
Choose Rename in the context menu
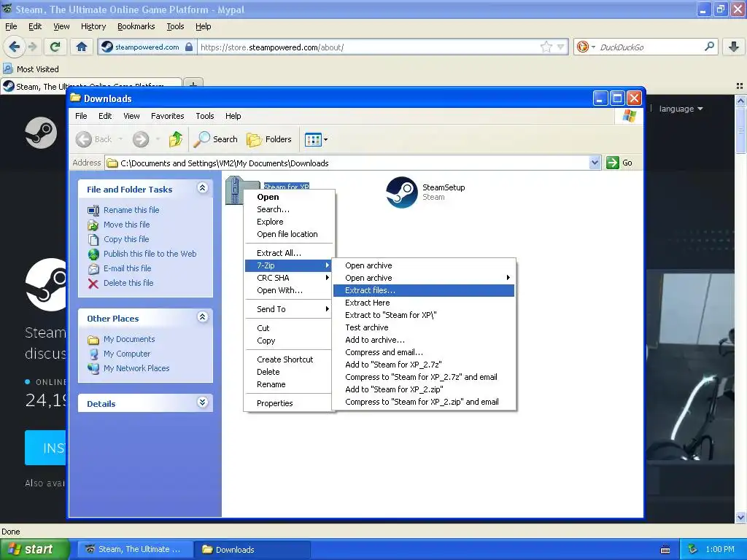click(289, 384)
